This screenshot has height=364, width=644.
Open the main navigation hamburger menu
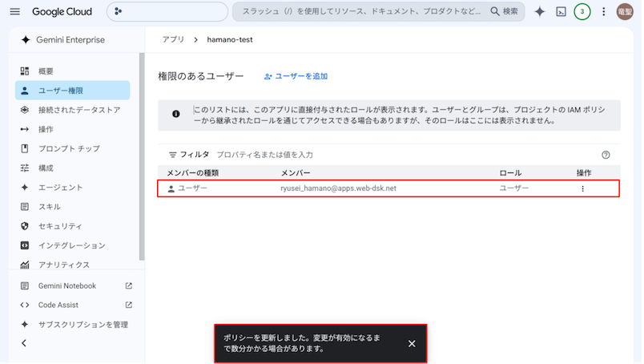(x=14, y=11)
